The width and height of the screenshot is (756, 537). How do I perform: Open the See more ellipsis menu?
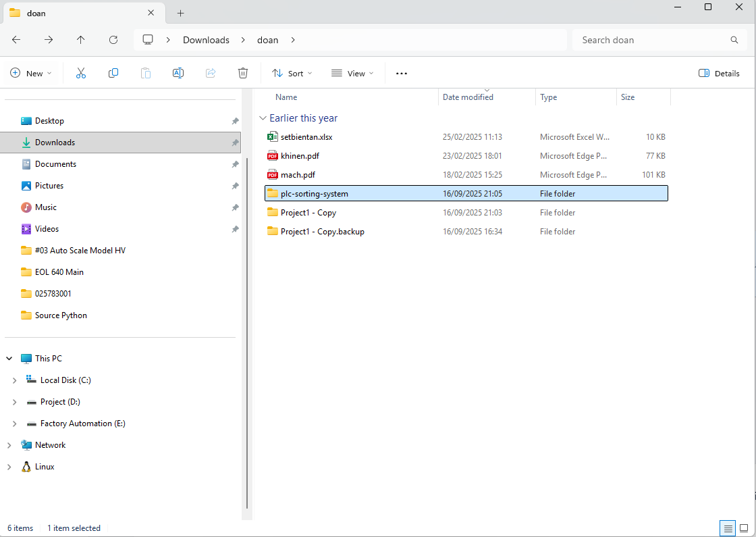402,73
